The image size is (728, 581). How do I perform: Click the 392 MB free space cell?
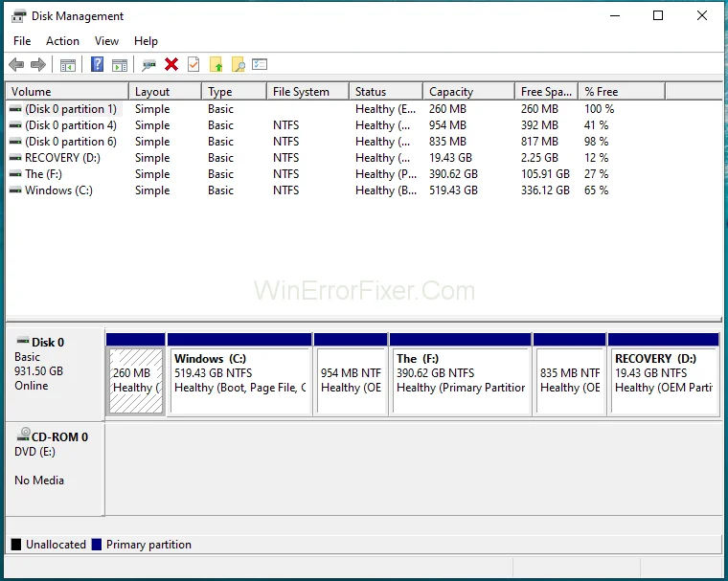click(x=539, y=125)
